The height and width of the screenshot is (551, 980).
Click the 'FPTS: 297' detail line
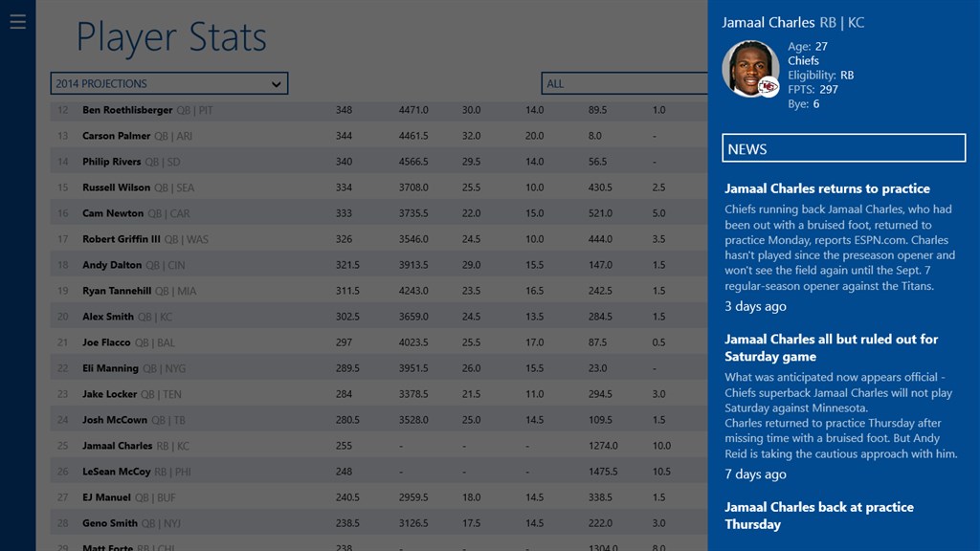point(813,89)
